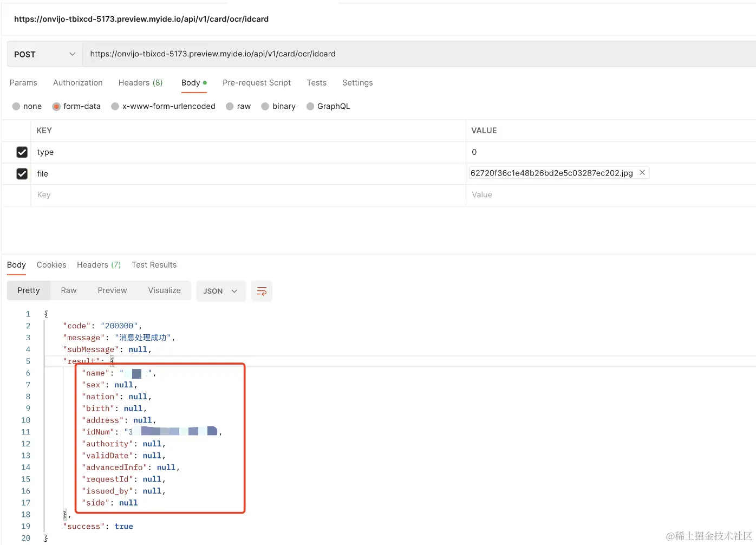Click the "side": null line
The width and height of the screenshot is (756, 545).
coord(110,503)
